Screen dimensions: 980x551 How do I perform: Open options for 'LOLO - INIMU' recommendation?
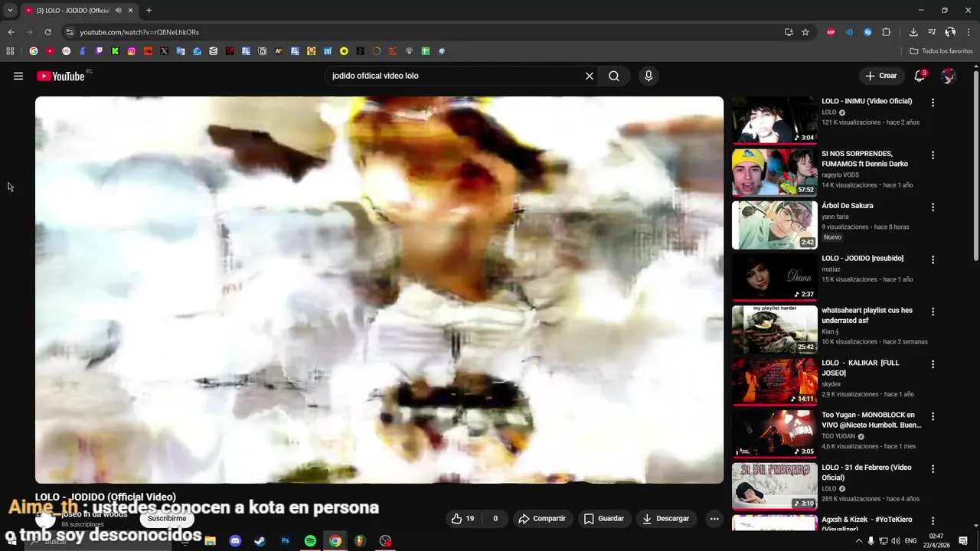point(933,103)
